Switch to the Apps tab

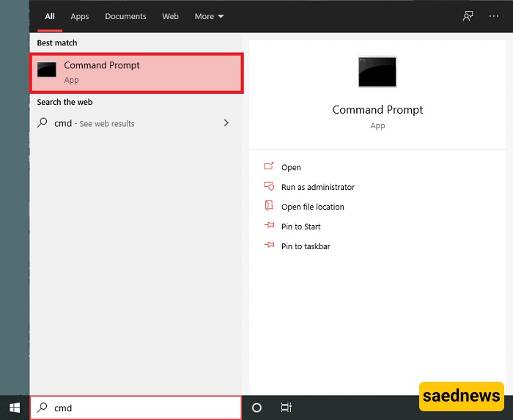80,16
